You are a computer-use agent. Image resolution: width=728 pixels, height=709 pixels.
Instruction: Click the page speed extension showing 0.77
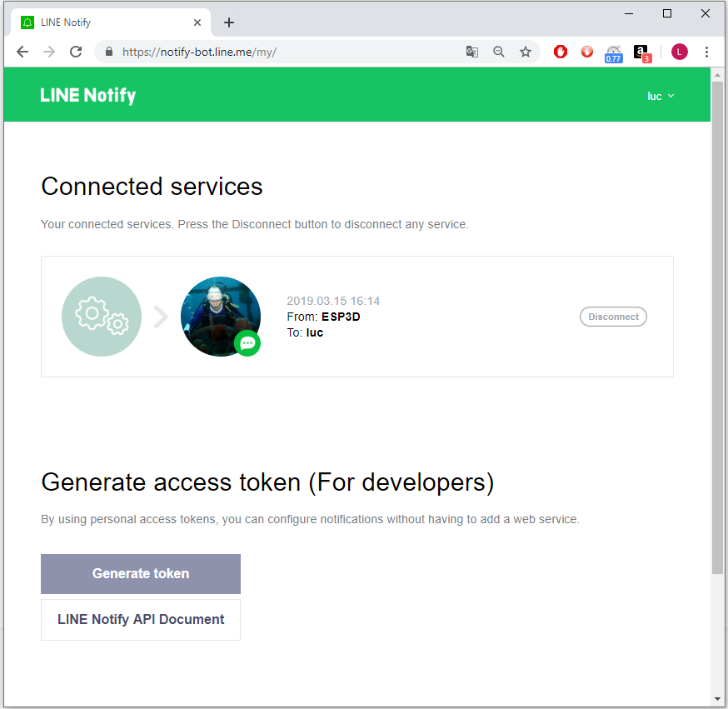[614, 52]
